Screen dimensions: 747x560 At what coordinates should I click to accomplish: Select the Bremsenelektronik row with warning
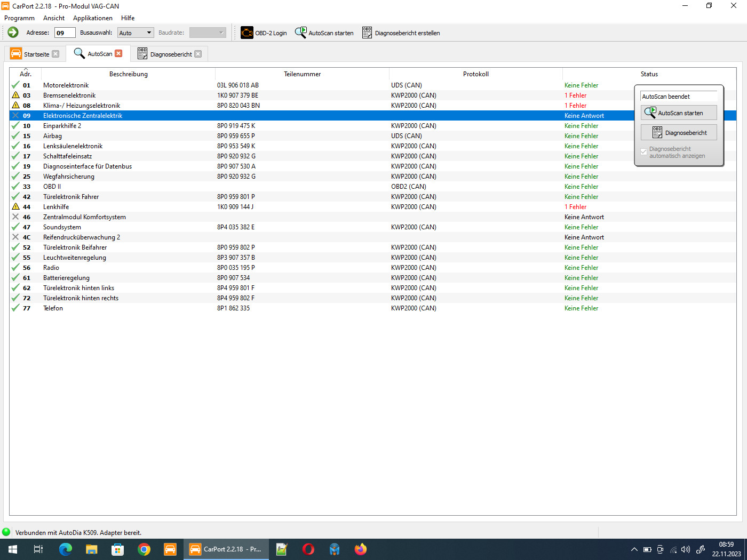[69, 95]
